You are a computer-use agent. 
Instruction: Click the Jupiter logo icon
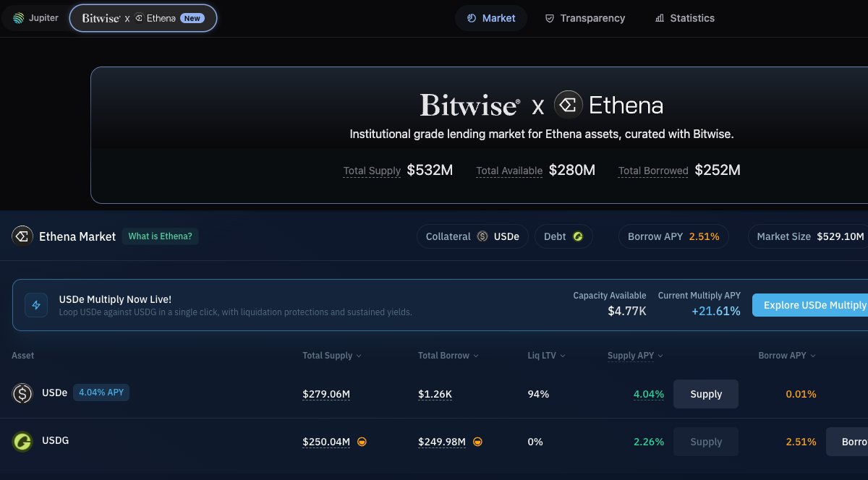[x=18, y=18]
